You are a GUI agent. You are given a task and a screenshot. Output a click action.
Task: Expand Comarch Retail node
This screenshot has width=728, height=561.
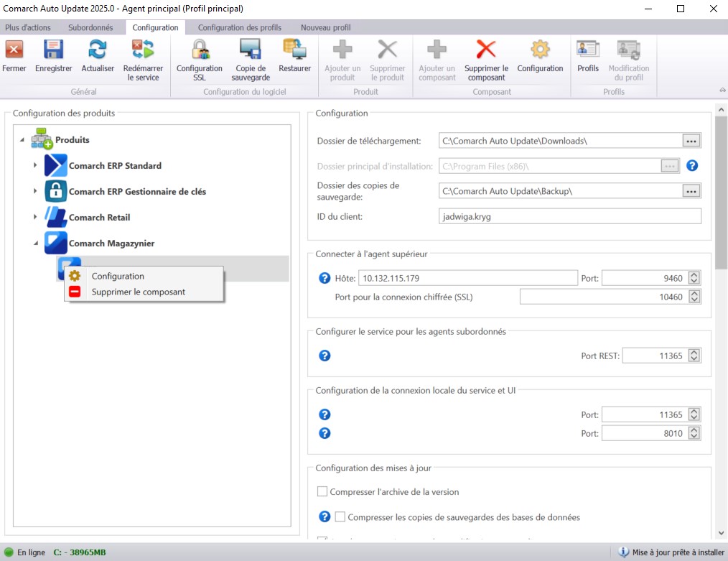(x=35, y=217)
